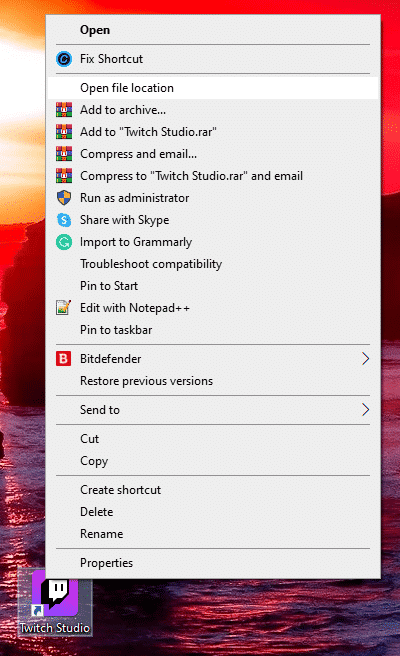
Task: Choose Edit with Notepad++
Action: coord(213,308)
